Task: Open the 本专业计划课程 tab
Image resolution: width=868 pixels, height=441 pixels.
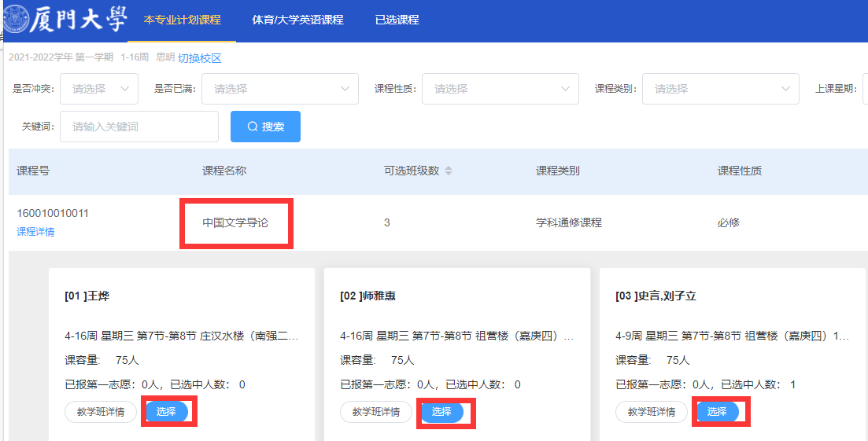Action: pyautogui.click(x=182, y=20)
